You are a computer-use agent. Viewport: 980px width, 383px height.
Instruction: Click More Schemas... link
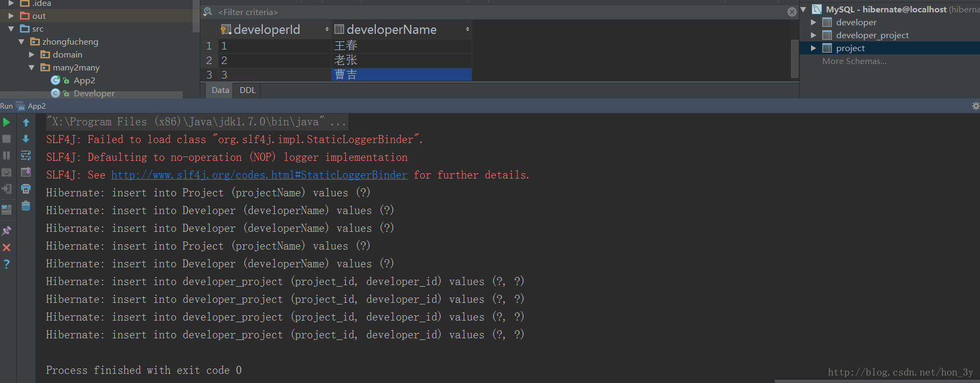[x=854, y=61]
